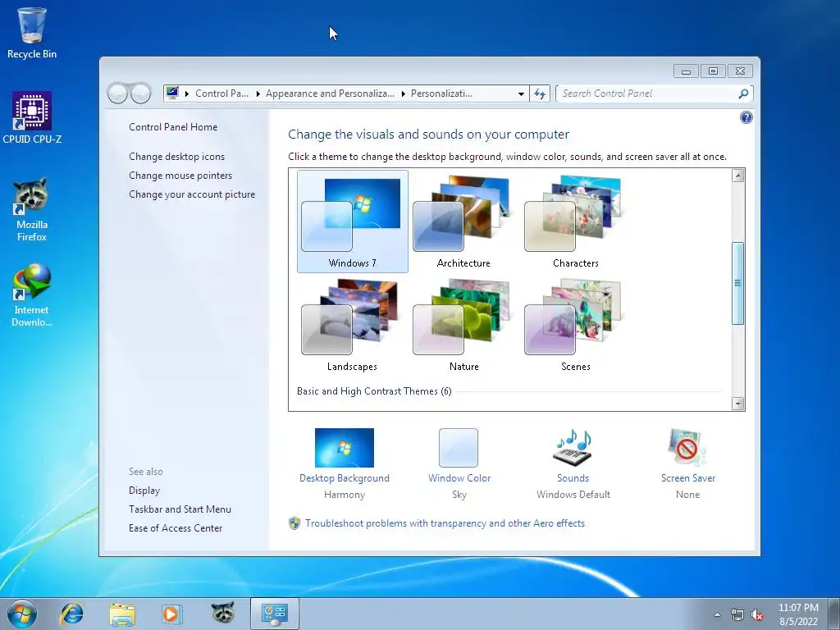This screenshot has height=630, width=840.
Task: Select the Scenes theme
Action: pyautogui.click(x=575, y=325)
